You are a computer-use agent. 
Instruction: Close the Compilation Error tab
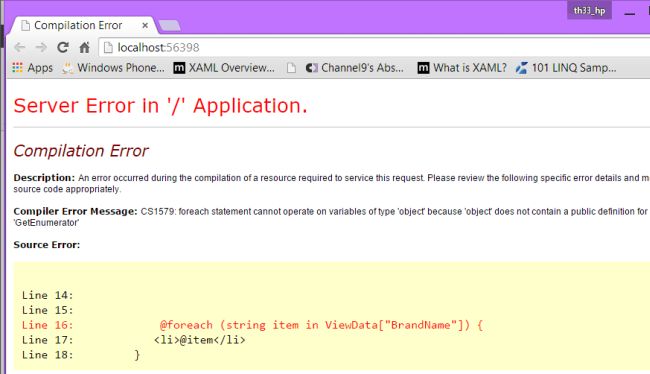pos(145,25)
